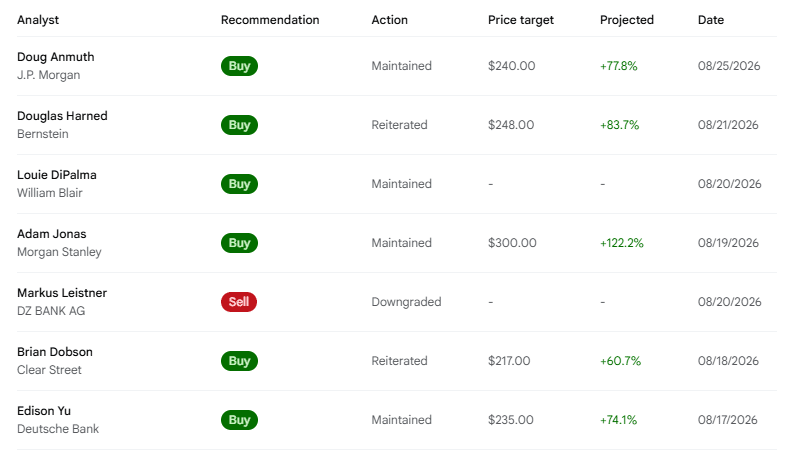Sort by the Recommendation column header
Image resolution: width=805 pixels, height=458 pixels.
click(x=270, y=20)
